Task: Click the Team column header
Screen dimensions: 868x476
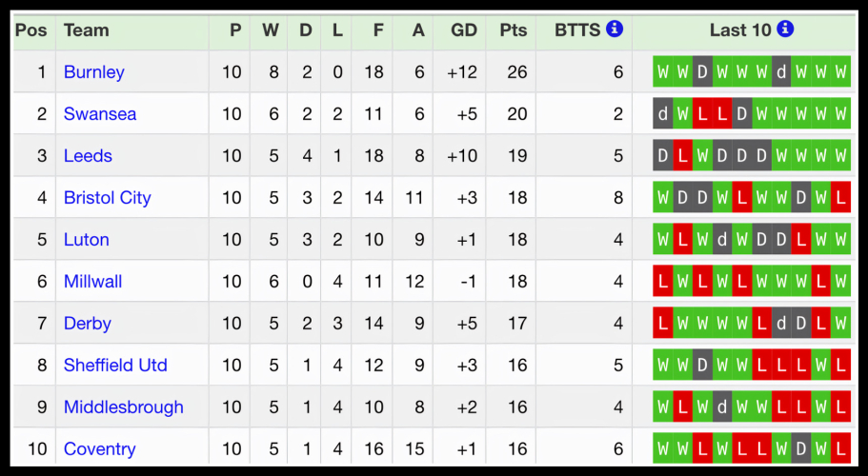Action: click(86, 30)
